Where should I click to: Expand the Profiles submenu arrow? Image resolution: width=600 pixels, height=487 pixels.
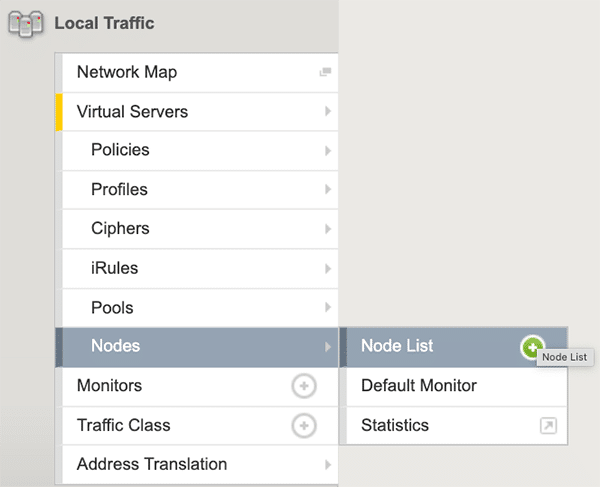click(327, 190)
